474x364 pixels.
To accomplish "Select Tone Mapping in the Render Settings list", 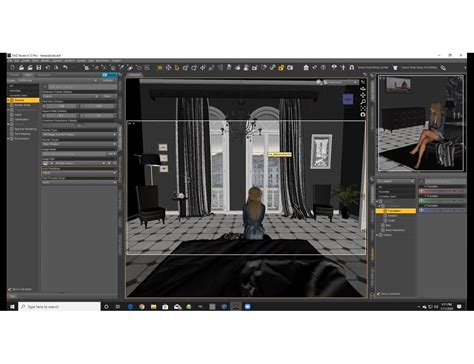I will (23, 134).
